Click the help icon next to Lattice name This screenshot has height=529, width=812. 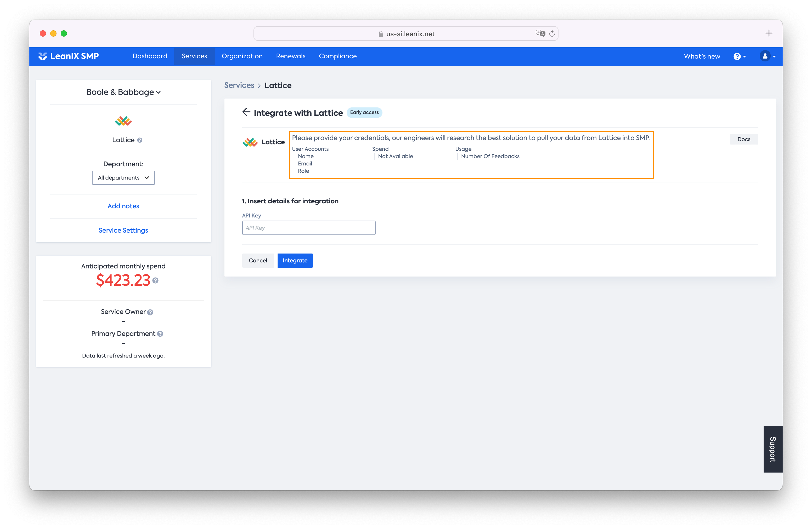click(x=139, y=140)
